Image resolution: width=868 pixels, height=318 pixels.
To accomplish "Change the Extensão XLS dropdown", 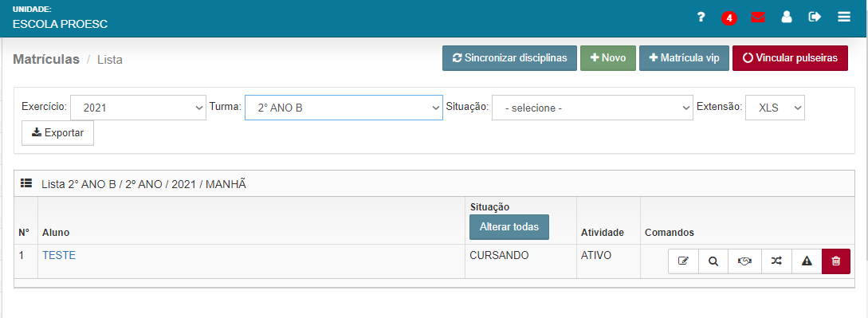I will (x=775, y=108).
